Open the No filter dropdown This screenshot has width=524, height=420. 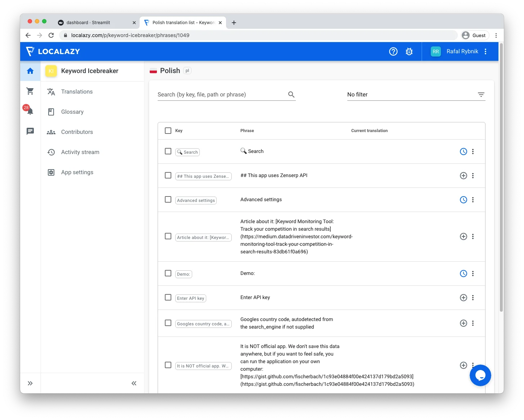416,95
